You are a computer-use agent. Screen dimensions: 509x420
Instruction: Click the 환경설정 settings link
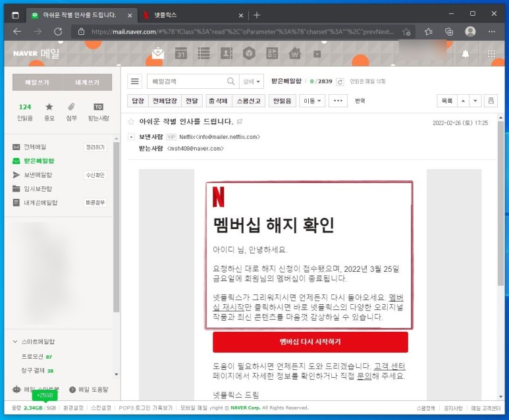[73, 407]
